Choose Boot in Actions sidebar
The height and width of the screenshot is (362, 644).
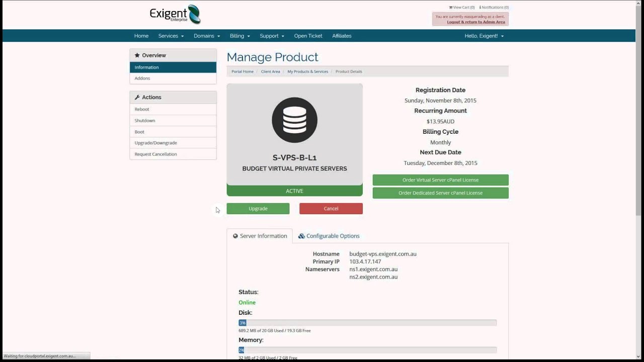(173, 132)
